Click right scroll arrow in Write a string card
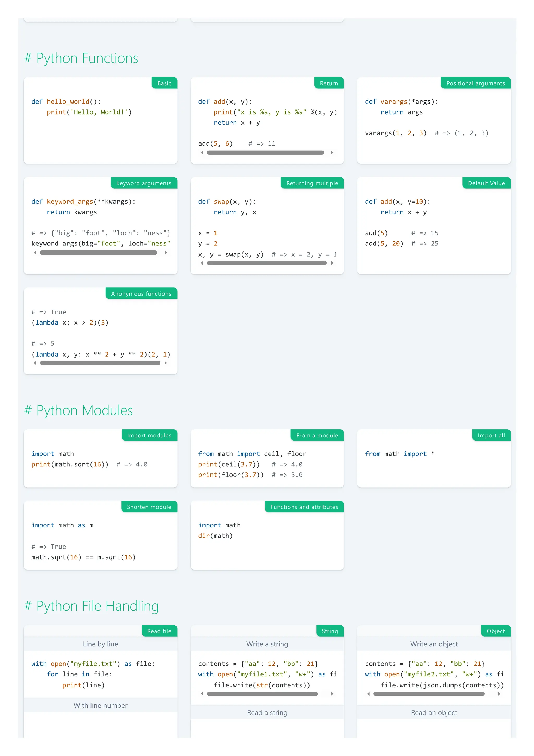 [332, 694]
